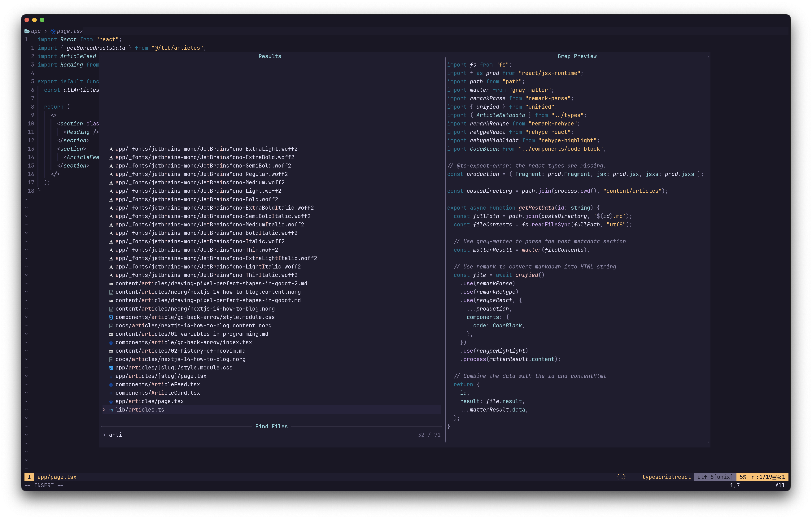
Task: Click the insert mode 'I' indicator
Action: pos(29,477)
